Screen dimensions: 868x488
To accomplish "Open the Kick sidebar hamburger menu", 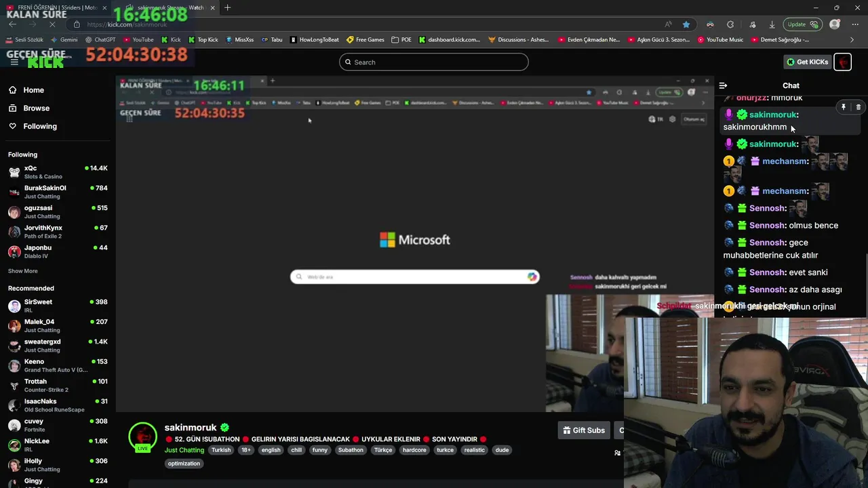I will (x=14, y=62).
